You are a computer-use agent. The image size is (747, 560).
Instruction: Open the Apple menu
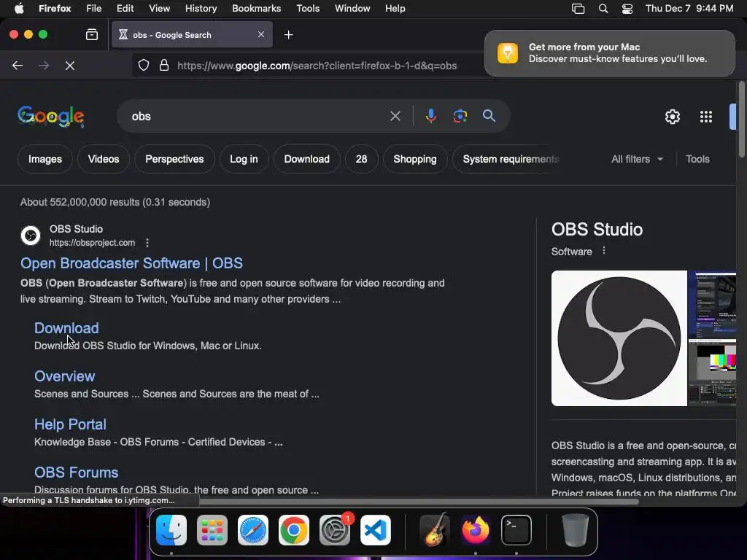click(x=19, y=8)
